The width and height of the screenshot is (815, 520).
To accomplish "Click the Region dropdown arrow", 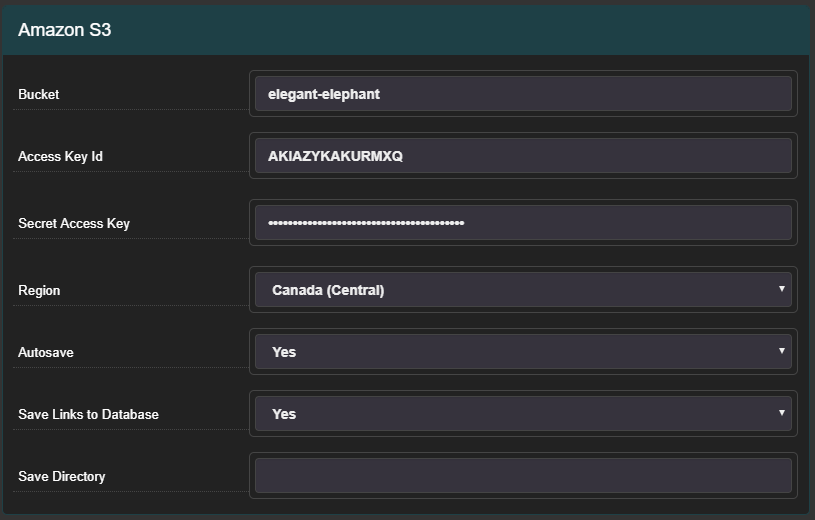I will 781,289.
